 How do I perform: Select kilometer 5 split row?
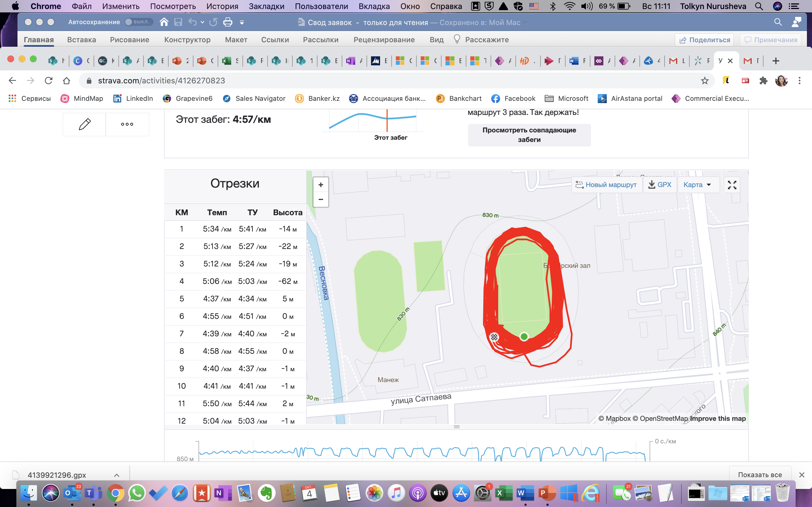click(x=235, y=299)
